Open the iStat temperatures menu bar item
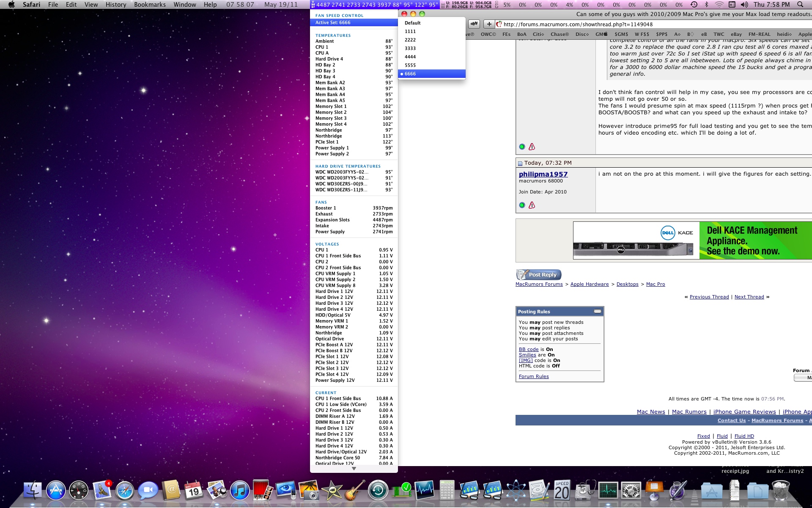812x508 pixels. [x=374, y=5]
